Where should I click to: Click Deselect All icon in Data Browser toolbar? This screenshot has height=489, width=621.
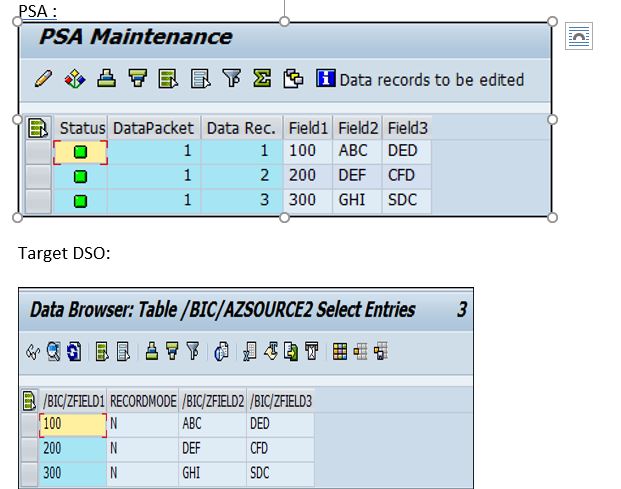(x=123, y=352)
